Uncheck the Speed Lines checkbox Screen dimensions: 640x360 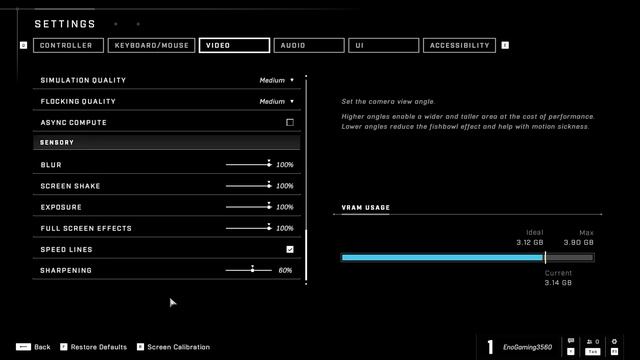pyautogui.click(x=290, y=249)
